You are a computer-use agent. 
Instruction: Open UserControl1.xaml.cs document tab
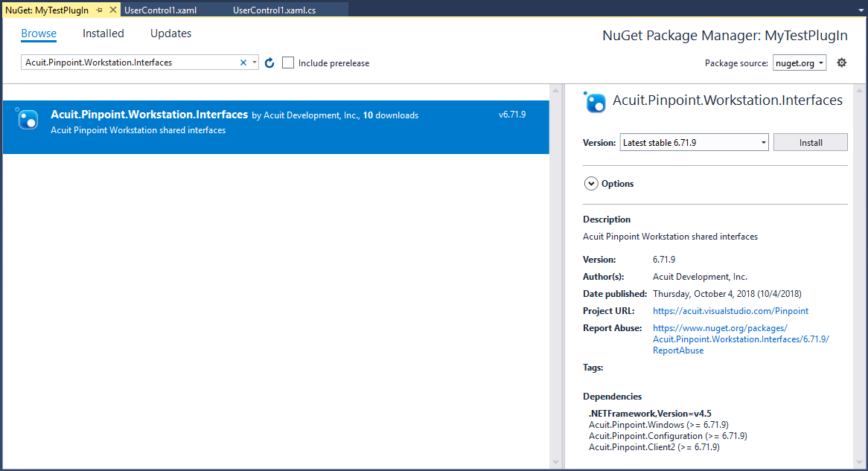pyautogui.click(x=275, y=10)
